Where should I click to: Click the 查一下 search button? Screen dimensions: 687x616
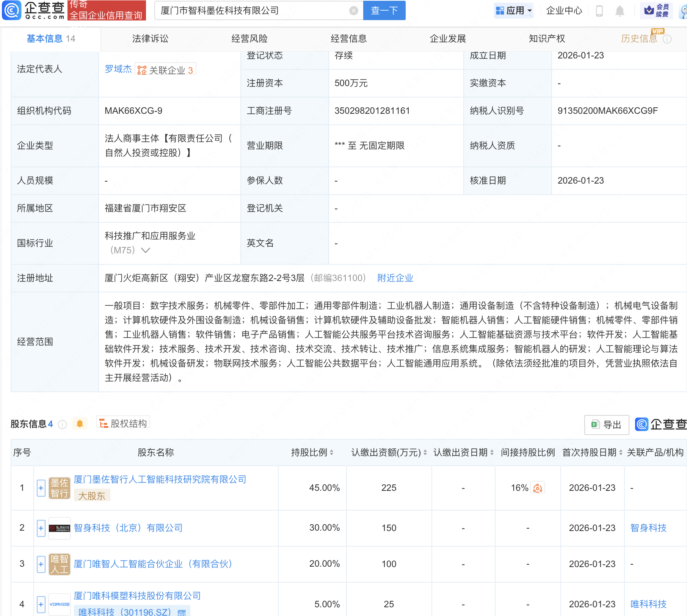384,11
